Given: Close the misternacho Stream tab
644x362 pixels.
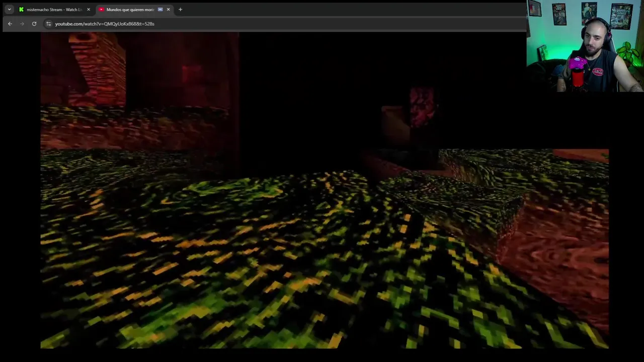Looking at the screenshot, I should pyautogui.click(x=89, y=10).
